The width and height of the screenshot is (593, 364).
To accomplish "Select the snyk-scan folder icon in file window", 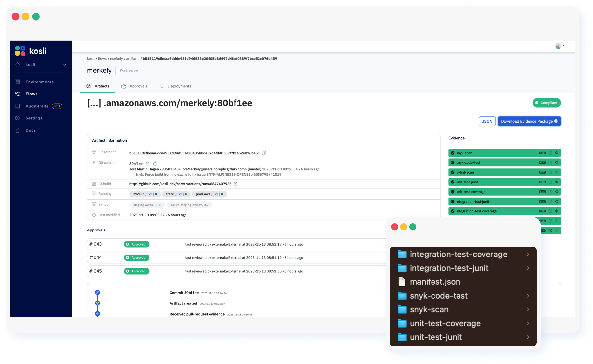I will (402, 309).
